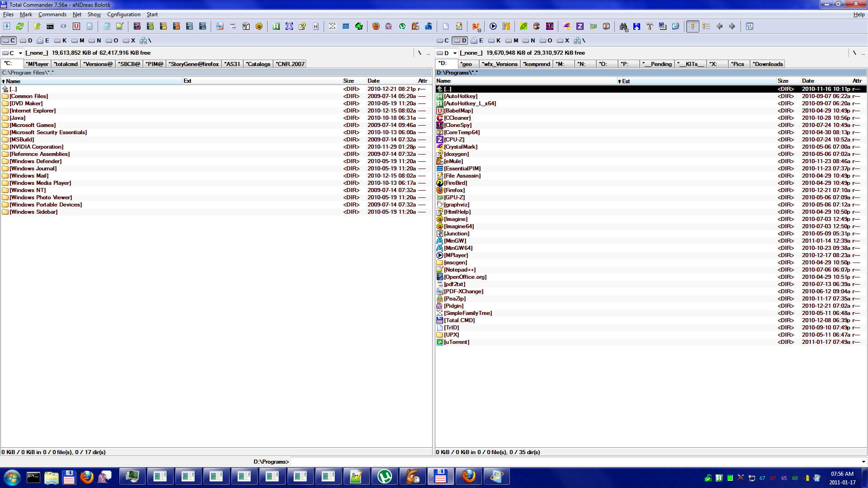Click the swap panels toolbar icon

point(750,26)
